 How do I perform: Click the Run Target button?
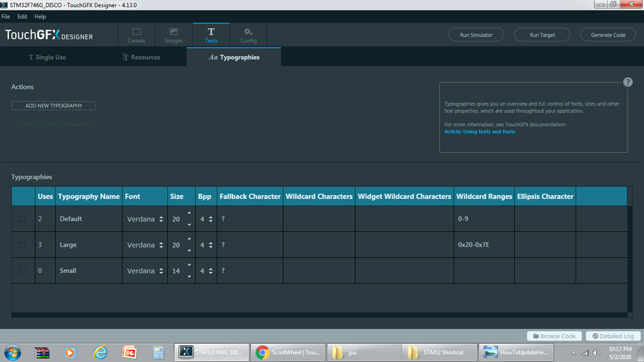(542, 35)
